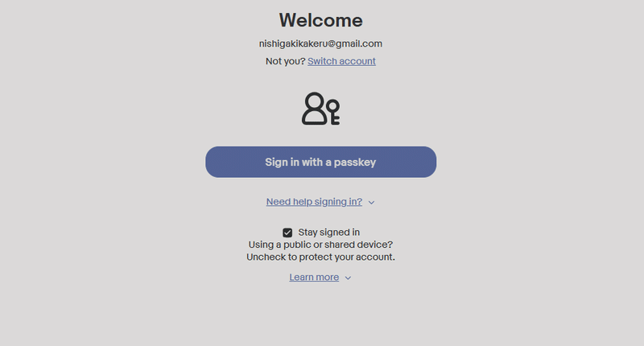Click "Using a public or shared device?" text

tap(320, 245)
